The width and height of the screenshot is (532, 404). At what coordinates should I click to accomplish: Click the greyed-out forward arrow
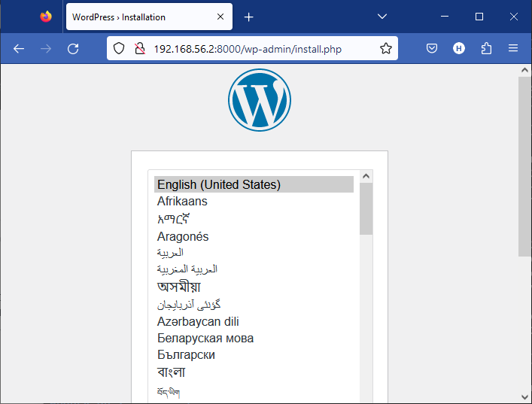coord(46,49)
